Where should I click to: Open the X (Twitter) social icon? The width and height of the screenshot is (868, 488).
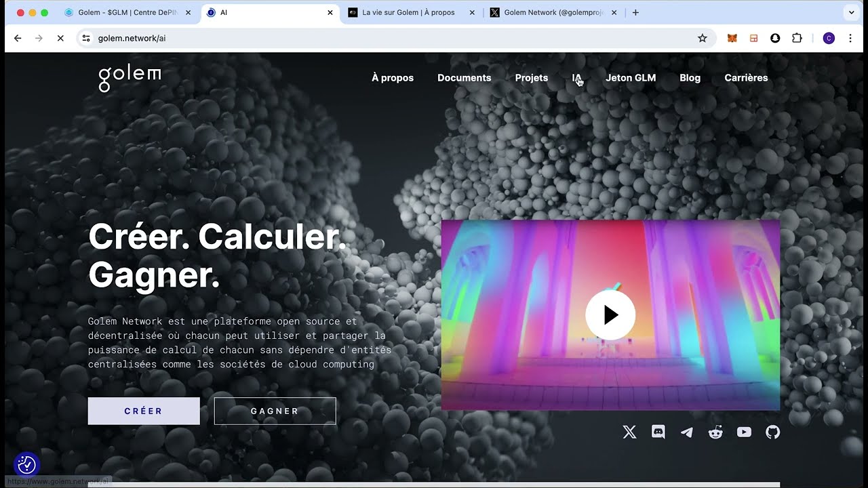coord(630,432)
